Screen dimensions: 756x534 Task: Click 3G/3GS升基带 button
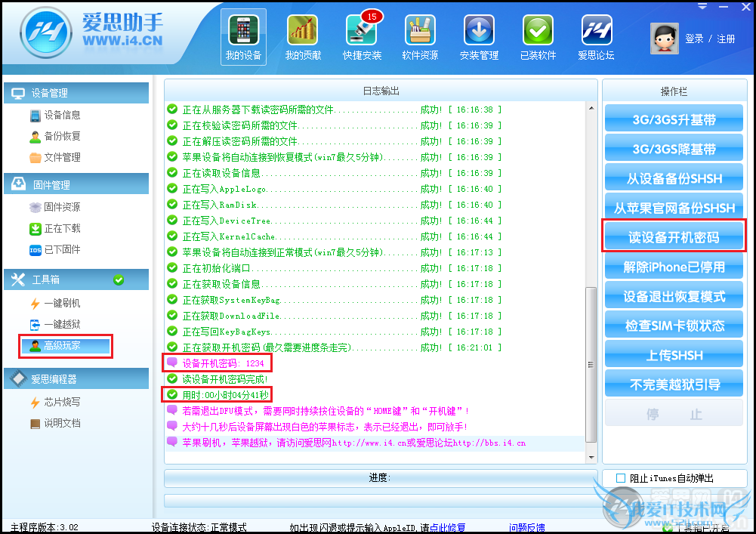(674, 119)
